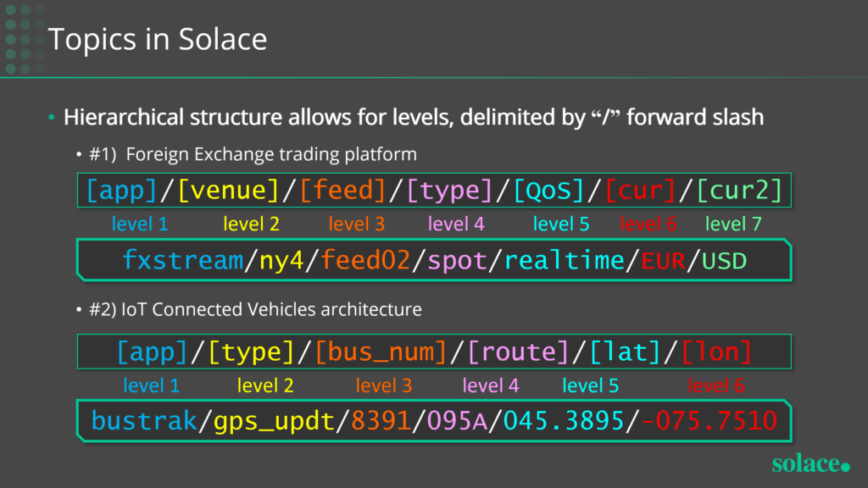The image size is (868, 488).
Task: Click red 'level 6' under '[lon]'
Action: pos(715,385)
